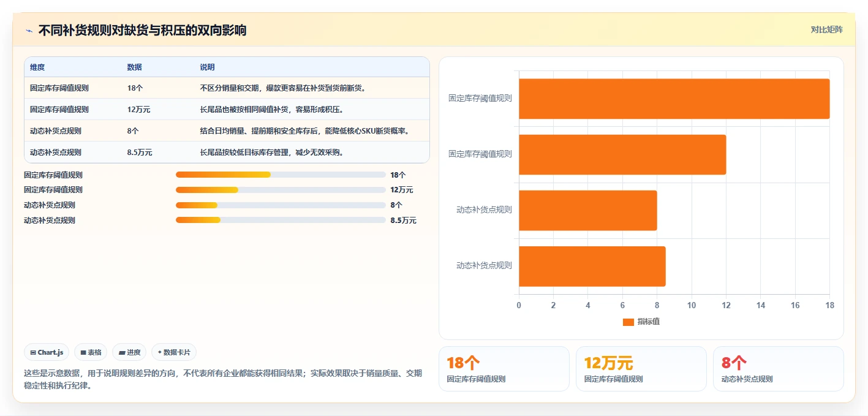Select the table cell 12万元 in the data column

tap(139, 110)
